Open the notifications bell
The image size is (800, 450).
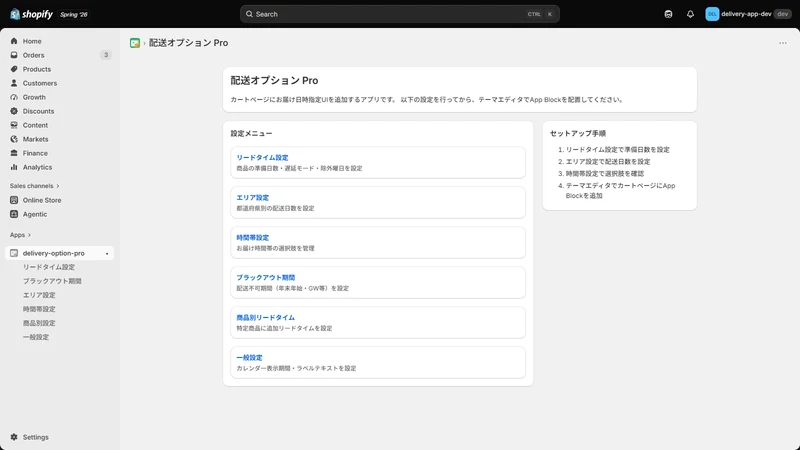(x=690, y=14)
